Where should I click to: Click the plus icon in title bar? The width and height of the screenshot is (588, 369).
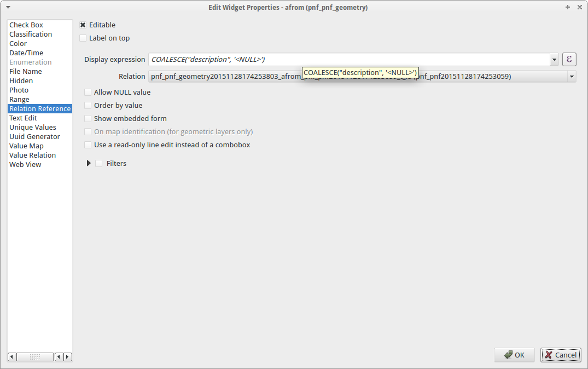pyautogui.click(x=568, y=7)
